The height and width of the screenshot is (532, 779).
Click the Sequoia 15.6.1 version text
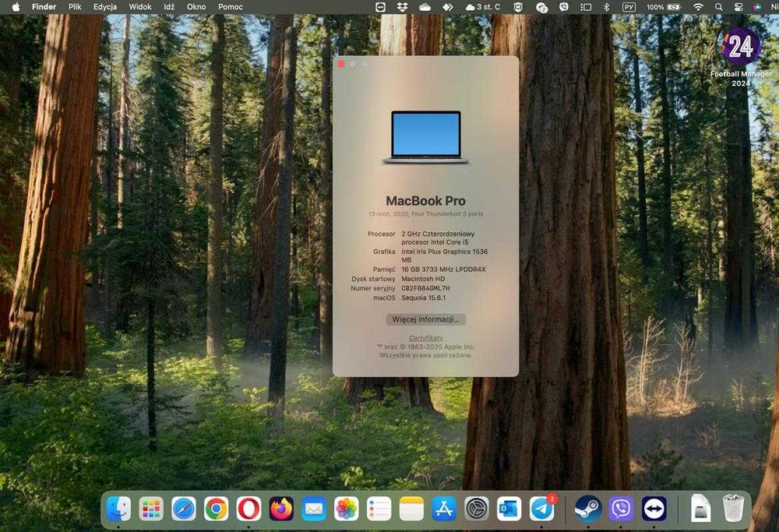coord(423,298)
